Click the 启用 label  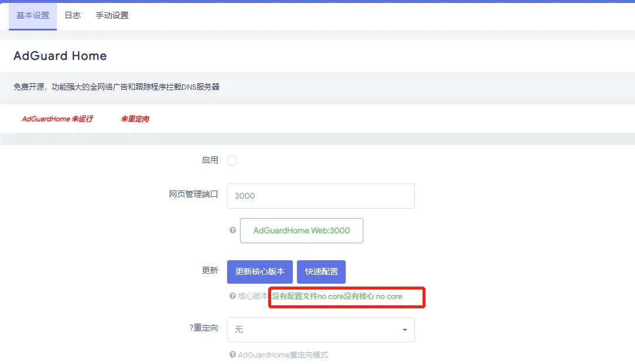210,161
